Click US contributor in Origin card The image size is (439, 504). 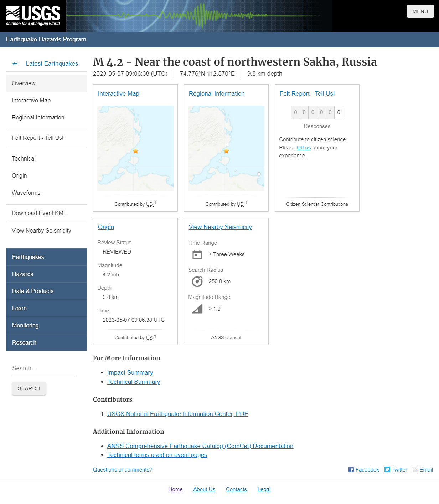(150, 338)
